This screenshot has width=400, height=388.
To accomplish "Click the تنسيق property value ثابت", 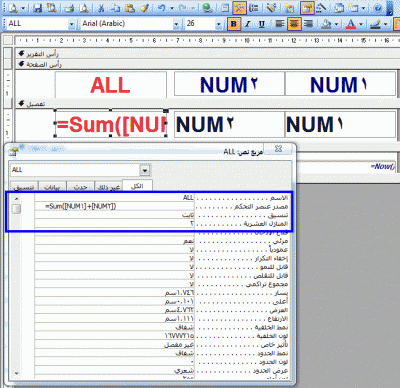I will (114, 215).
